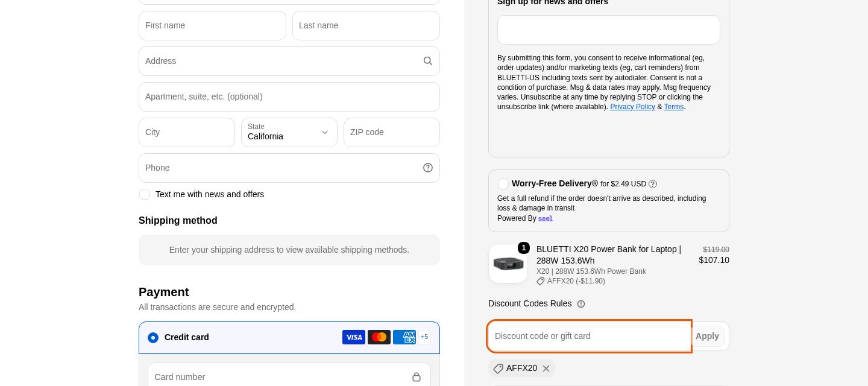The image size is (868, 386).
Task: Click the American Express icon
Action: [404, 337]
